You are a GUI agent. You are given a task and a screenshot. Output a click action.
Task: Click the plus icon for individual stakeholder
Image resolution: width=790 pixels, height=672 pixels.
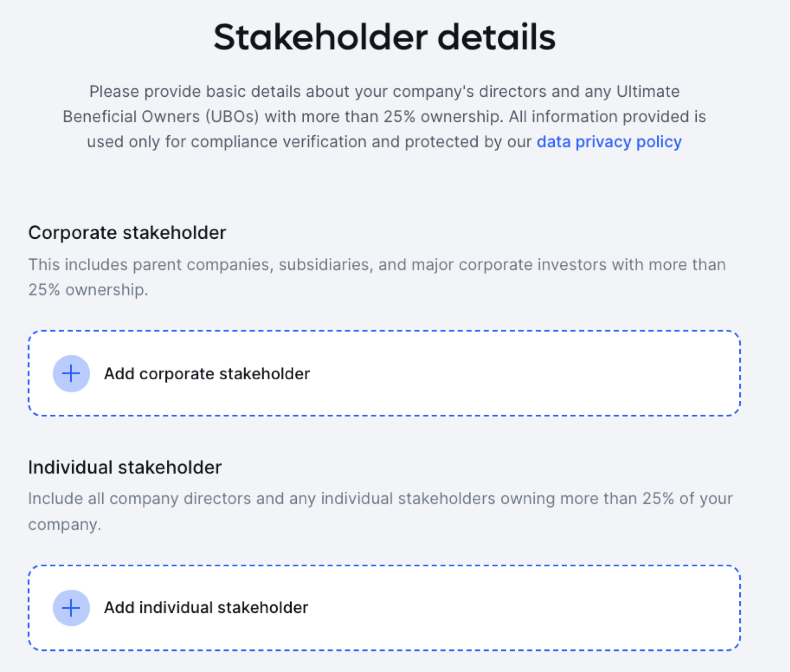[71, 608]
